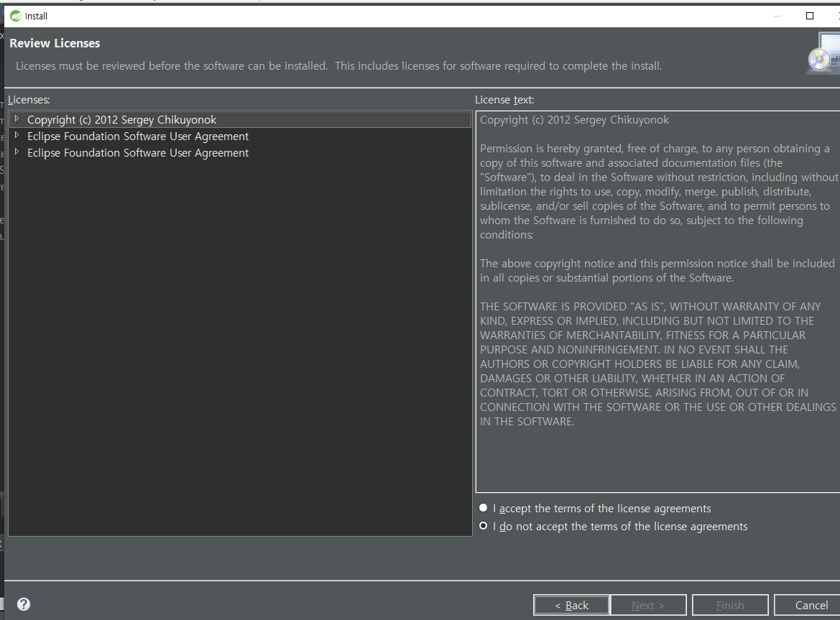
Task: Click the Next button
Action: (x=648, y=605)
